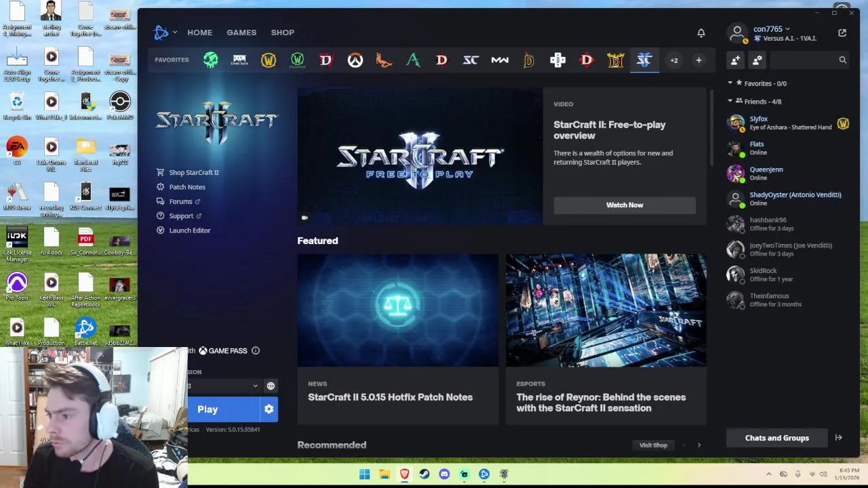Open the Reynor esports article thumbnail
868x488 pixels.
[606, 310]
